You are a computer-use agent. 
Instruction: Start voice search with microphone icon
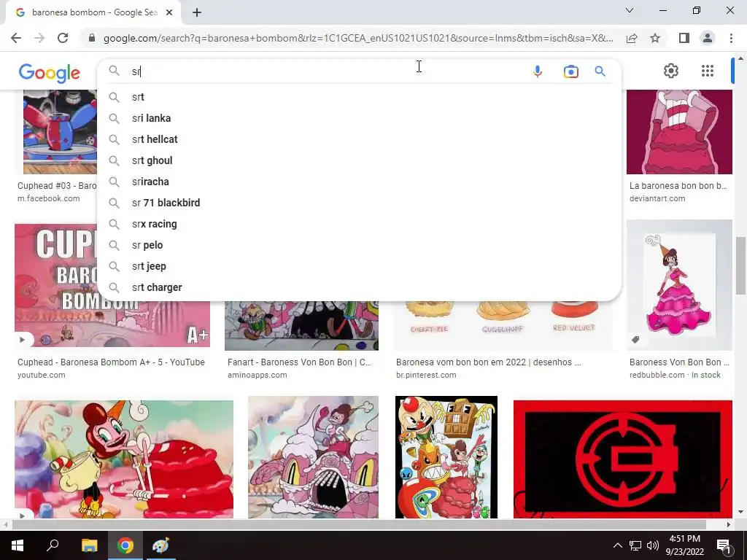(538, 71)
